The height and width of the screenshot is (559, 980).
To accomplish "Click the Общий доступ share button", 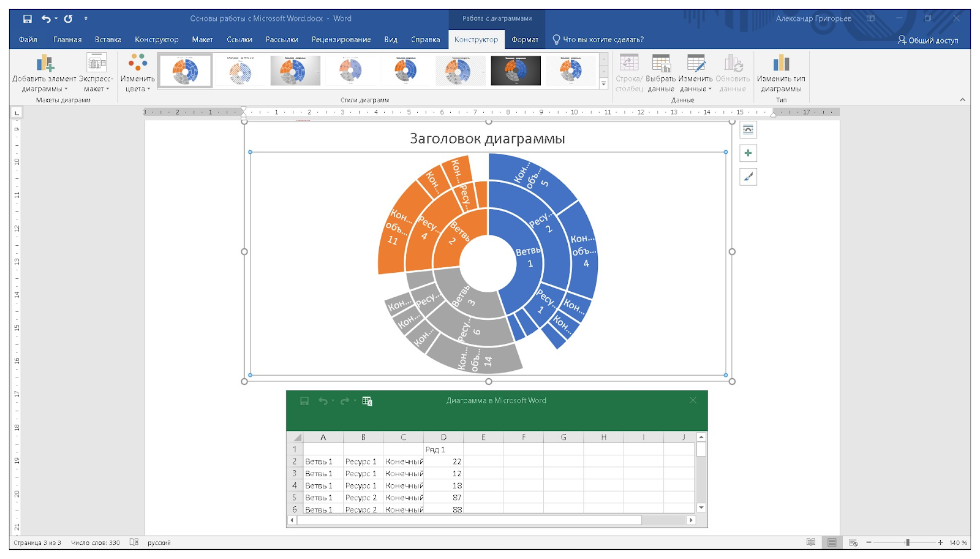I will [x=928, y=40].
